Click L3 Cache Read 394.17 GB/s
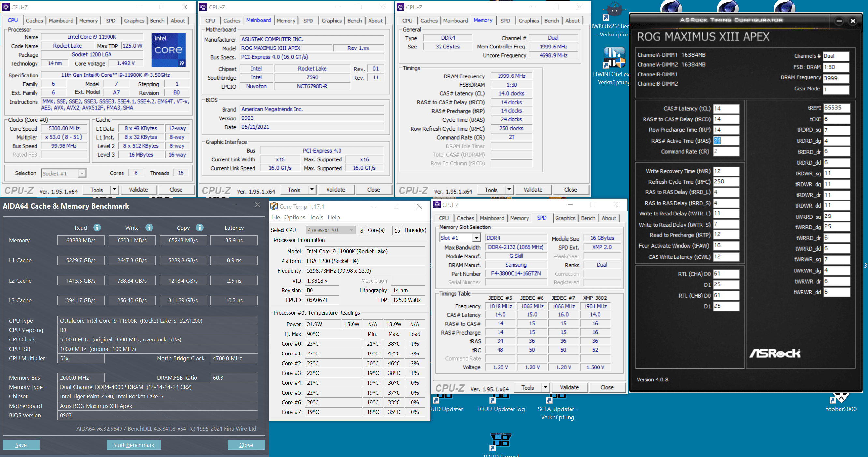This screenshot has width=868, height=457. (81, 300)
